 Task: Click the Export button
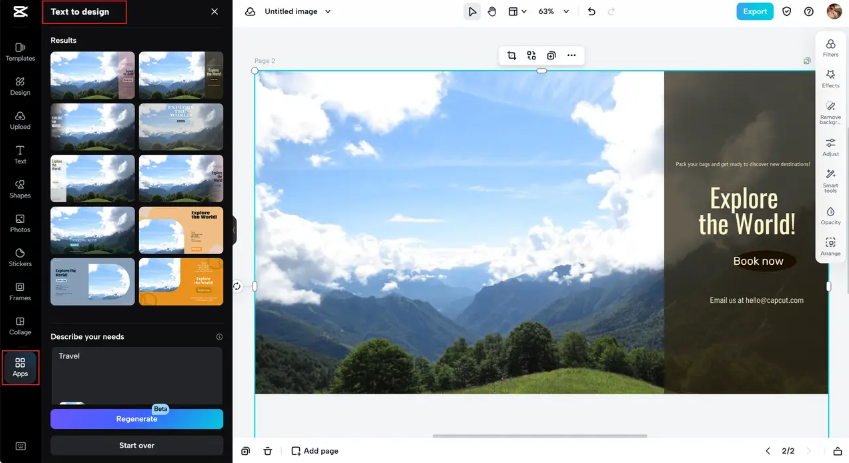tap(755, 11)
